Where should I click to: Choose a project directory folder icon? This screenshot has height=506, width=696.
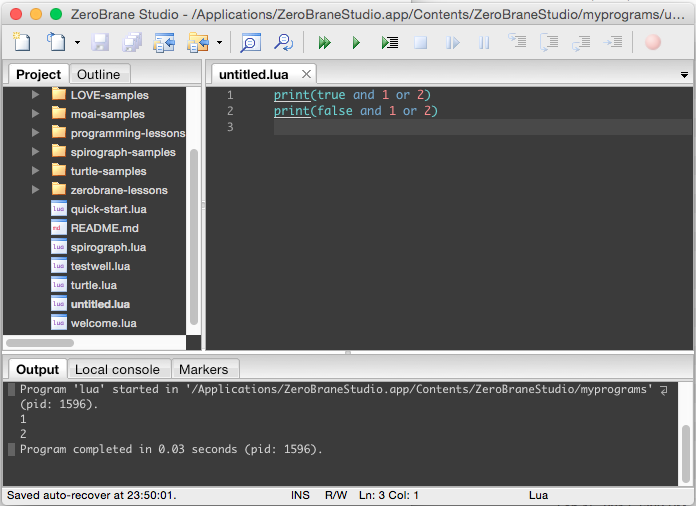pos(198,43)
